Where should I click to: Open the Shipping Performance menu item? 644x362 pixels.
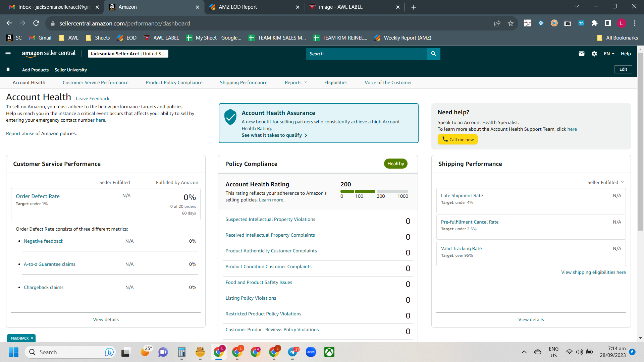(244, 82)
